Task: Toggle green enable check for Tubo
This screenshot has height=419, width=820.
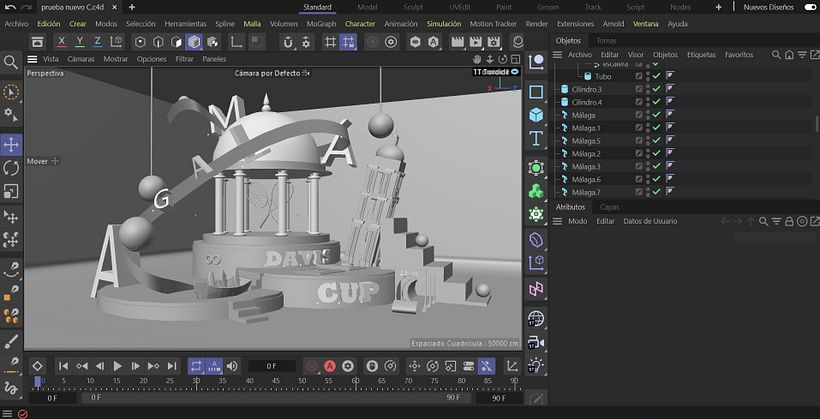Action: [x=656, y=76]
